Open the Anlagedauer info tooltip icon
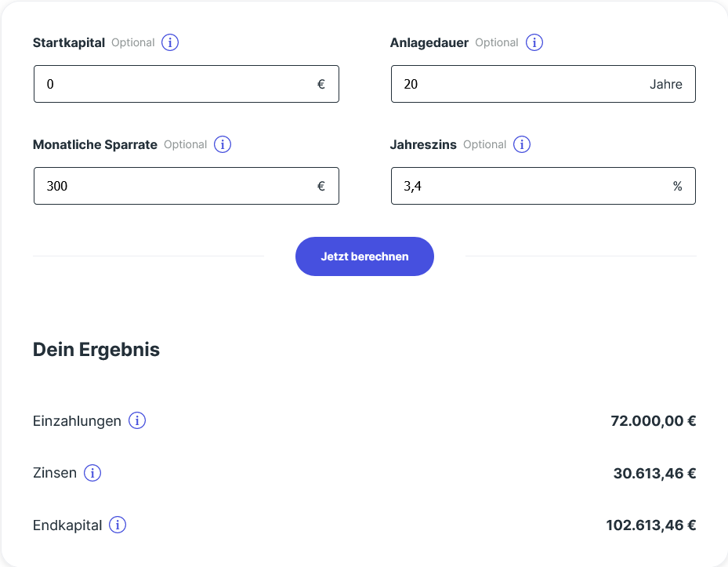The width and height of the screenshot is (728, 567). pyautogui.click(x=534, y=42)
